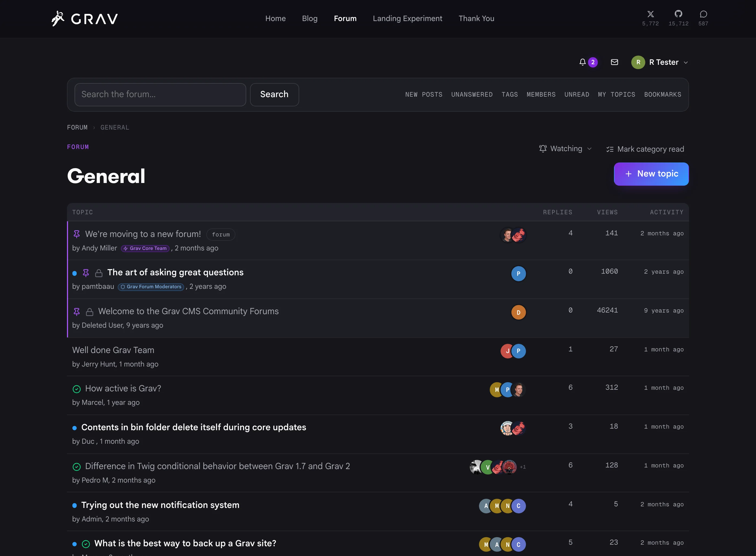
Task: Click the green V avatar on the Twig conditional topic
Action: coord(487,467)
